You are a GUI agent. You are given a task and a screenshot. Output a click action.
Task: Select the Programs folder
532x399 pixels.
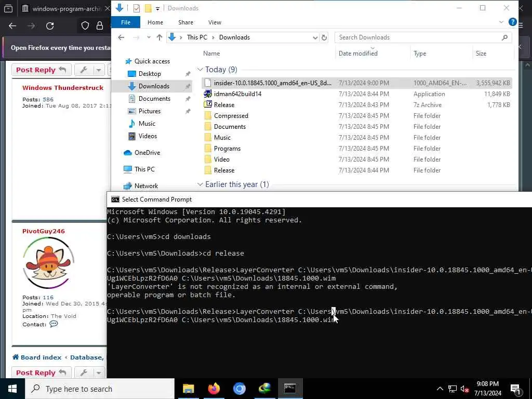point(227,149)
